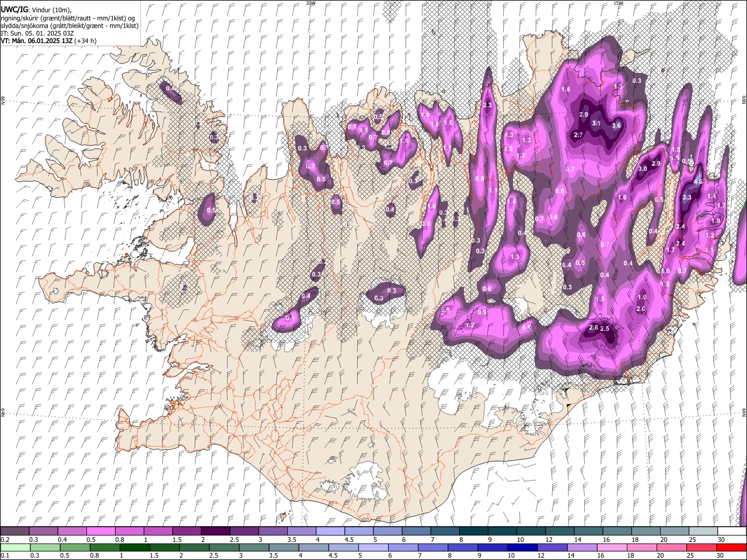Screen dimensions: 747x560
Task: Click the bright magenta upper-row legend swatch labeled 0.5
Action: click(x=100, y=531)
